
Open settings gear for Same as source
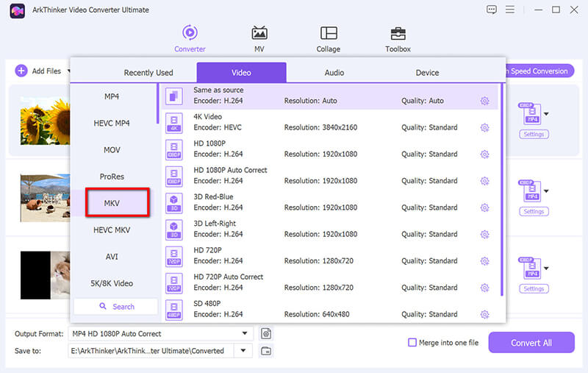coord(484,101)
